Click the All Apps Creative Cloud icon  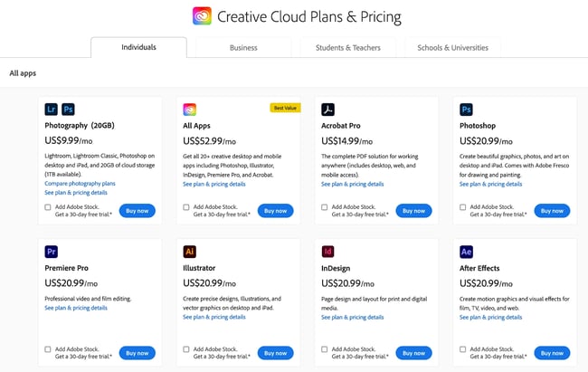[x=190, y=110]
